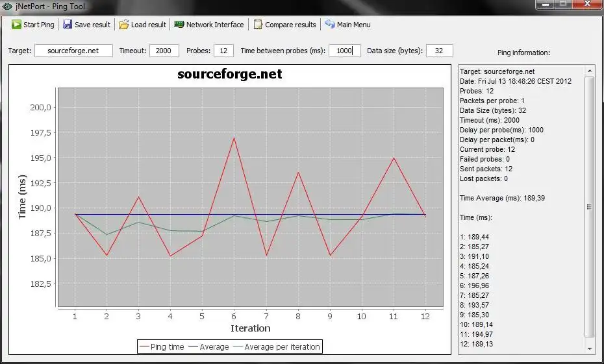Click the 200,0 y-axis tick label

(40, 107)
